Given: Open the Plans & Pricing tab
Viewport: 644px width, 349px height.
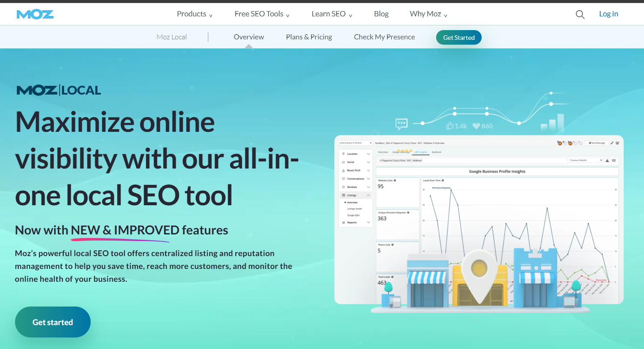Looking at the screenshot, I should 309,37.
